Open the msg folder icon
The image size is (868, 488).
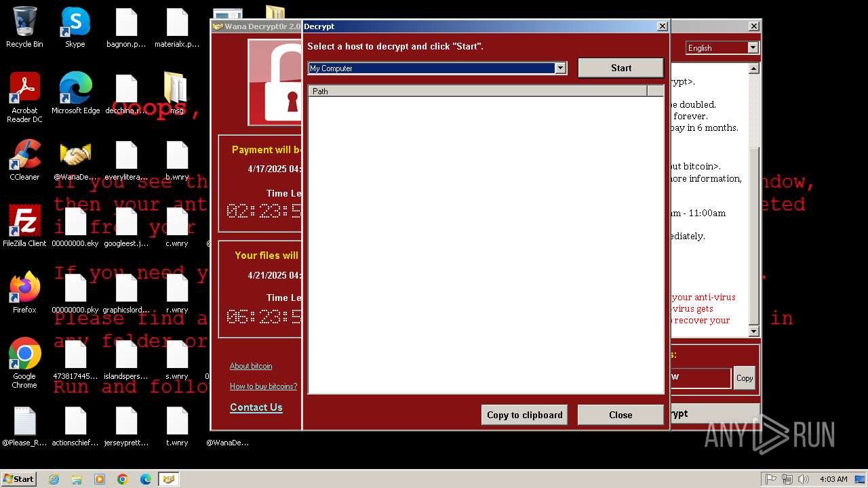pyautogui.click(x=176, y=94)
